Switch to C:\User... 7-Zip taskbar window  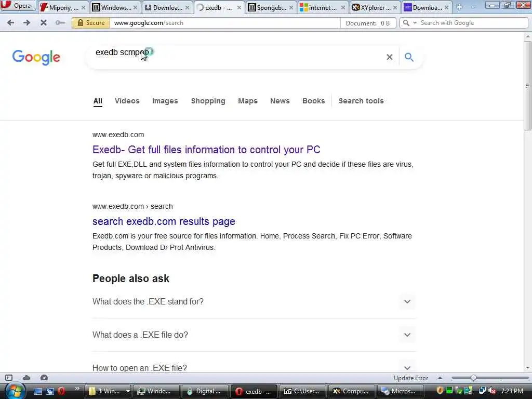click(x=303, y=391)
